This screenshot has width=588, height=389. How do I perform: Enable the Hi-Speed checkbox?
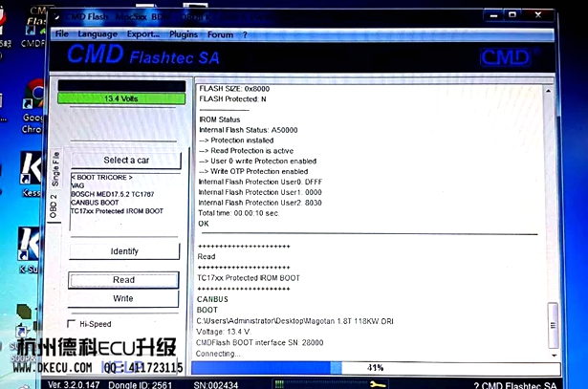point(71,323)
